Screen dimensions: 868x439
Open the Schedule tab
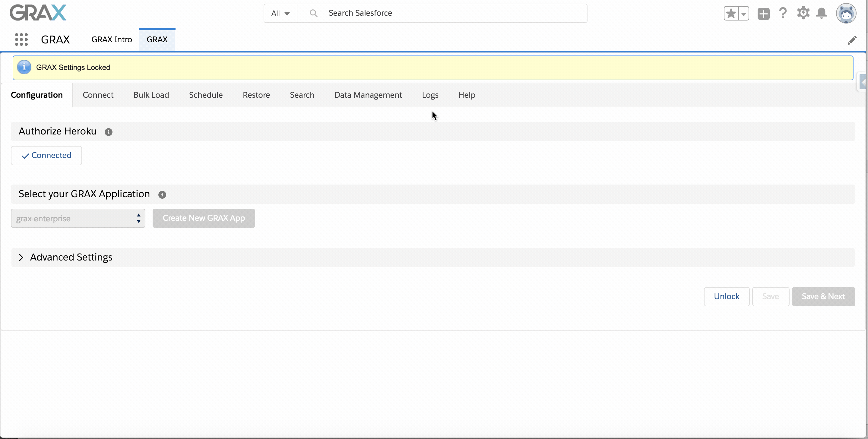coord(206,95)
